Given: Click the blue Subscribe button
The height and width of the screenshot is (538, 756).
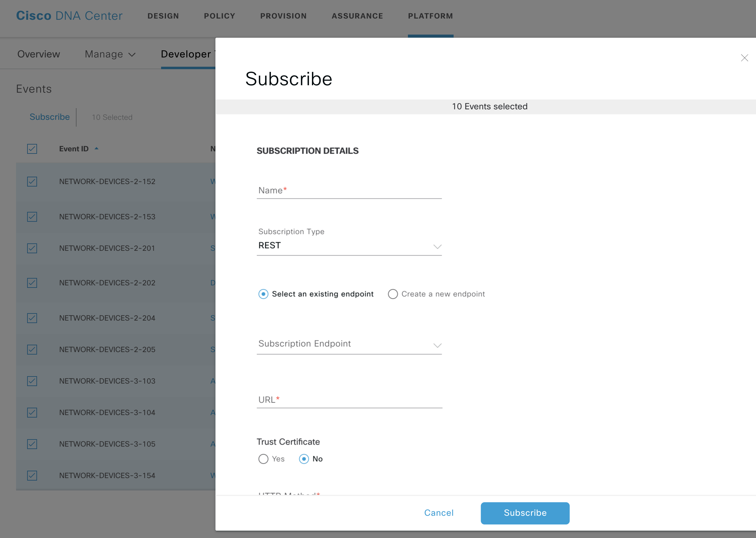Looking at the screenshot, I should coord(525,513).
